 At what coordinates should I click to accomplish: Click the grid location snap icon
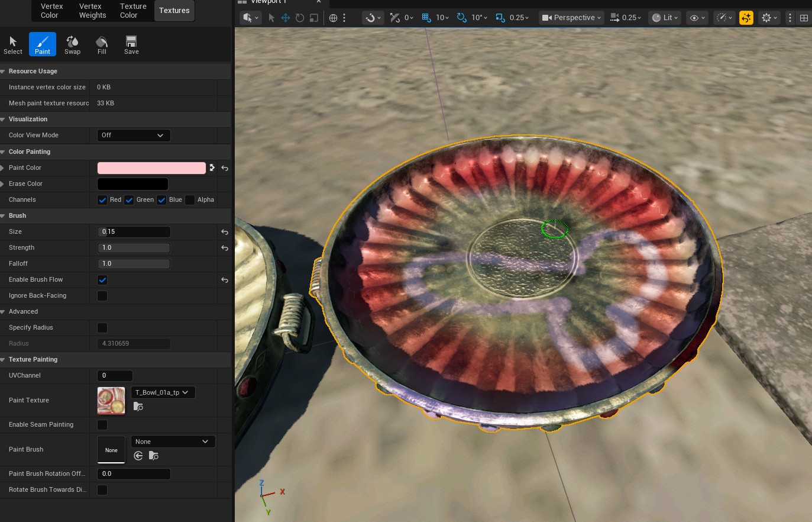[x=426, y=18]
